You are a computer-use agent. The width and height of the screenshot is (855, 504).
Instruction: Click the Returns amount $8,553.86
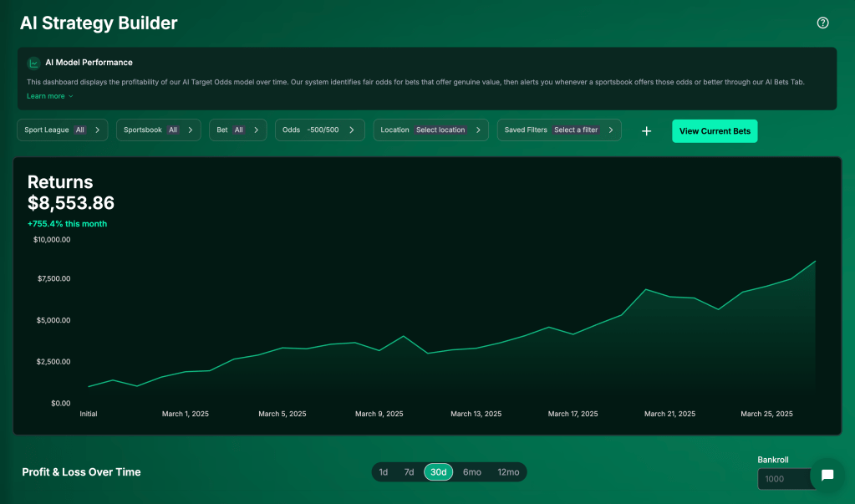point(71,203)
